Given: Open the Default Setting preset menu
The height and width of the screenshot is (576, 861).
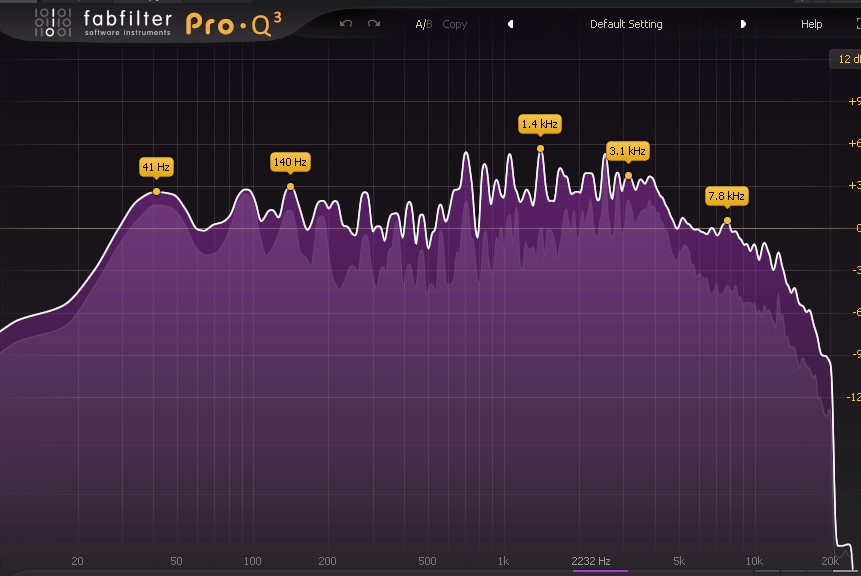Looking at the screenshot, I should click(x=626, y=24).
